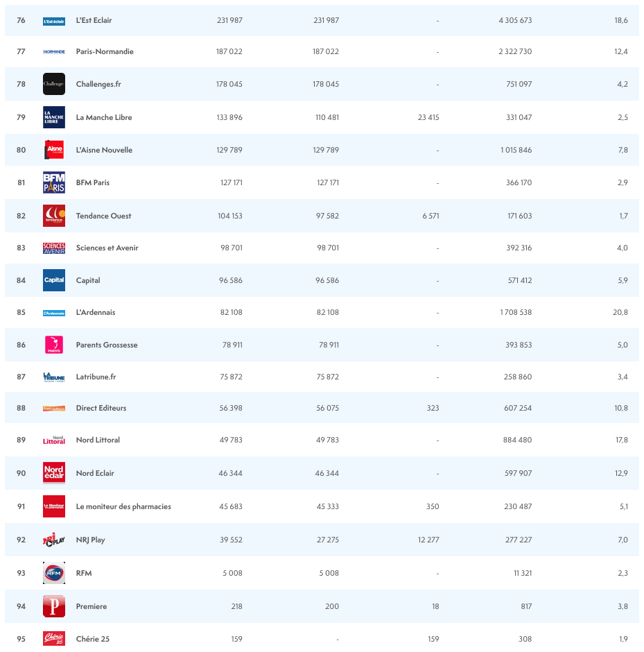
Task: Click the Parents Grossesse pink logo
Action: (x=54, y=345)
